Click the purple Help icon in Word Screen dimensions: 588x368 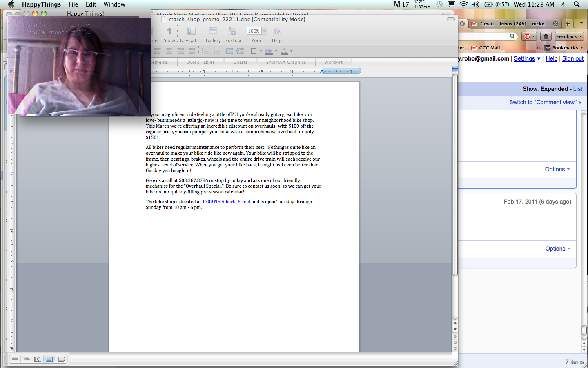point(277,31)
